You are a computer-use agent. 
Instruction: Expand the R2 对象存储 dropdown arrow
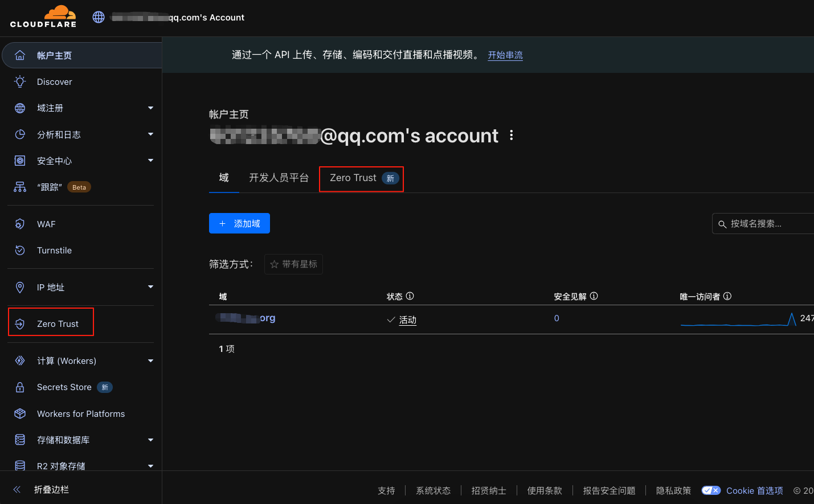[150, 466]
